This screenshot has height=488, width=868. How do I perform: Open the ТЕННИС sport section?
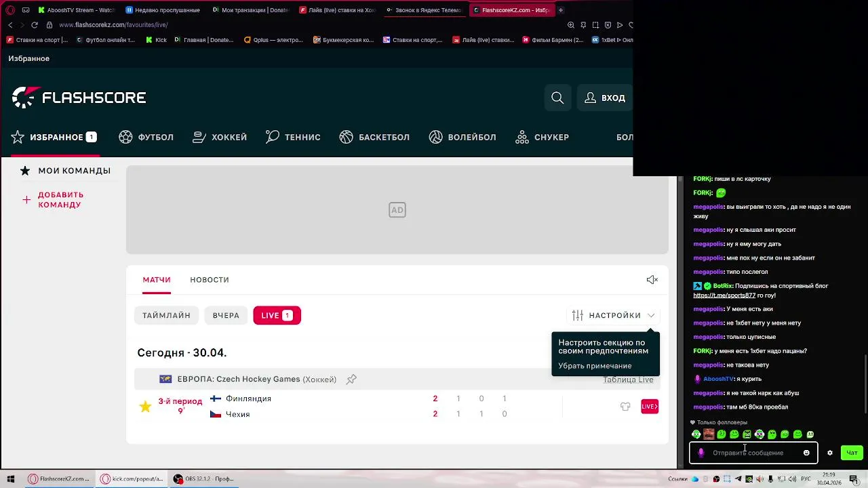(x=293, y=137)
